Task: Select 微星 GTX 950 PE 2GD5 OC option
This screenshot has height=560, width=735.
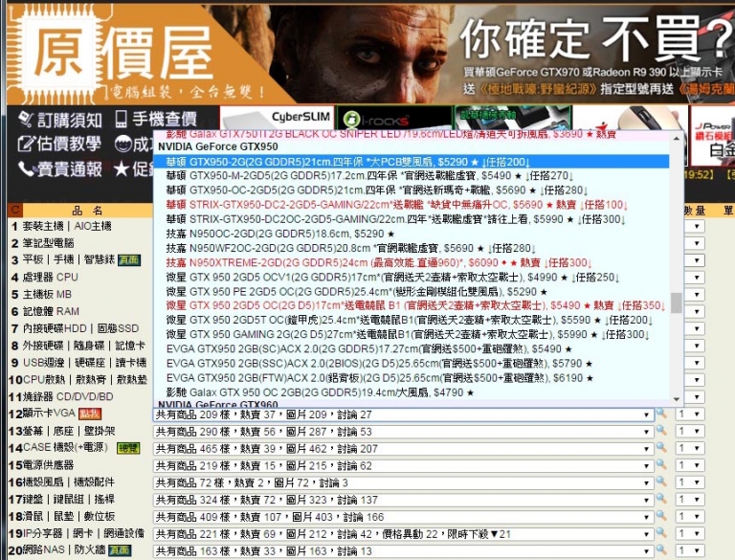Action: (x=412, y=291)
